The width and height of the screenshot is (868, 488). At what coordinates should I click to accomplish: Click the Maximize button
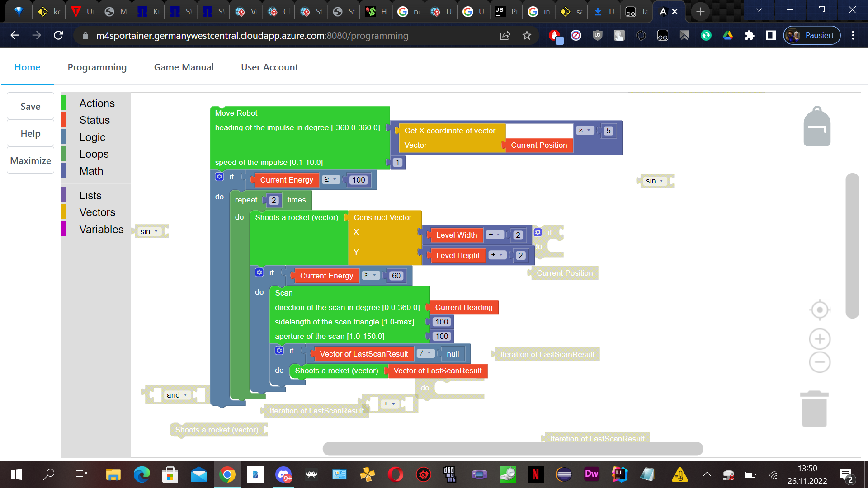point(30,161)
